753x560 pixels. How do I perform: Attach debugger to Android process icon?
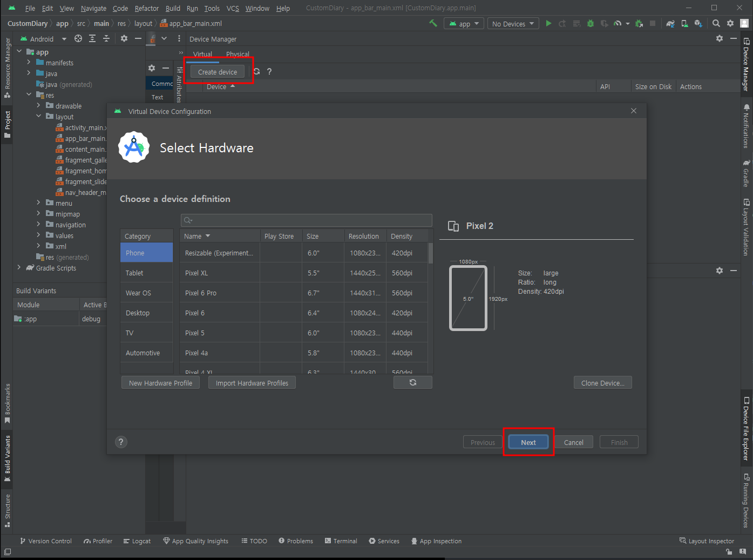coord(639,23)
